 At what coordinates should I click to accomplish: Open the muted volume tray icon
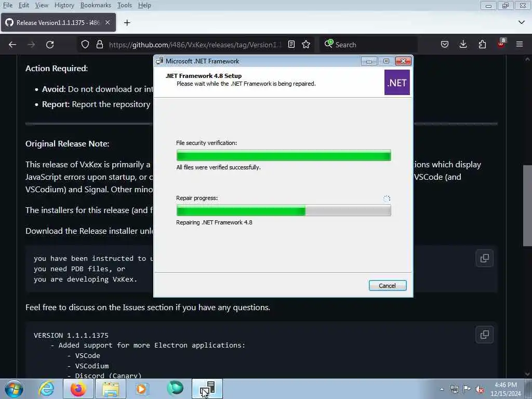click(x=480, y=389)
